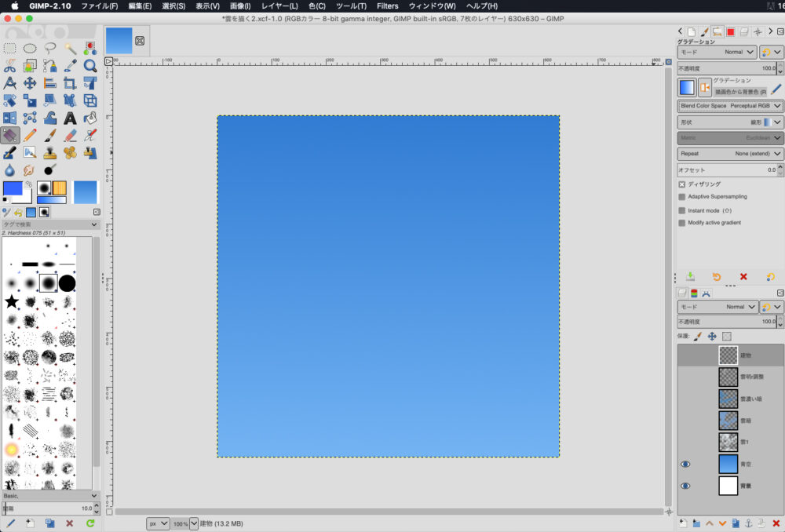Open the Filters menu
This screenshot has width=785, height=532.
coord(387,6)
